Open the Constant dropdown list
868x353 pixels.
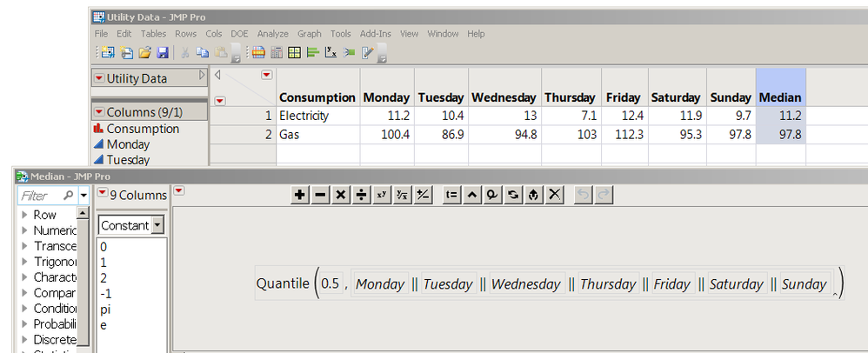[157, 225]
